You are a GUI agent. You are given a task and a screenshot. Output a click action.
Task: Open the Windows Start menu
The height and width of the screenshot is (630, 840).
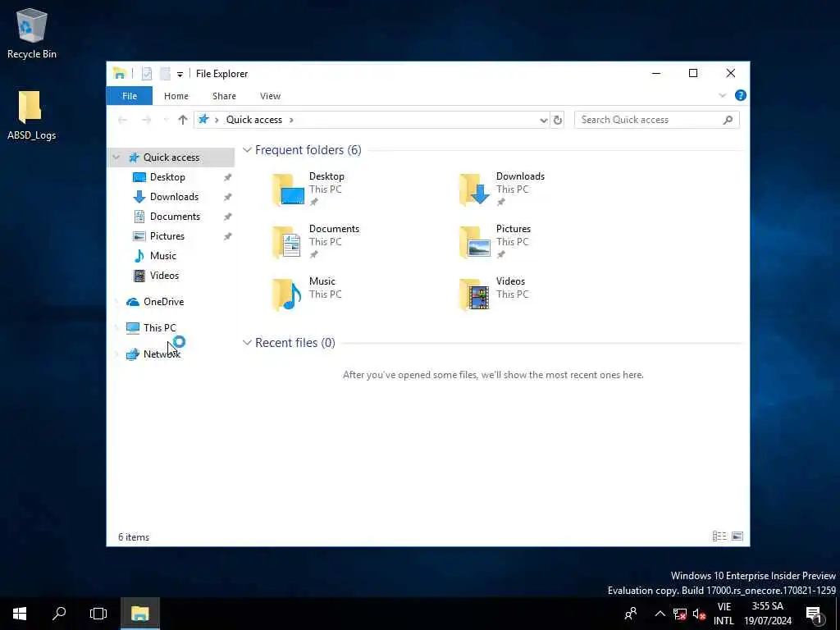click(20, 614)
